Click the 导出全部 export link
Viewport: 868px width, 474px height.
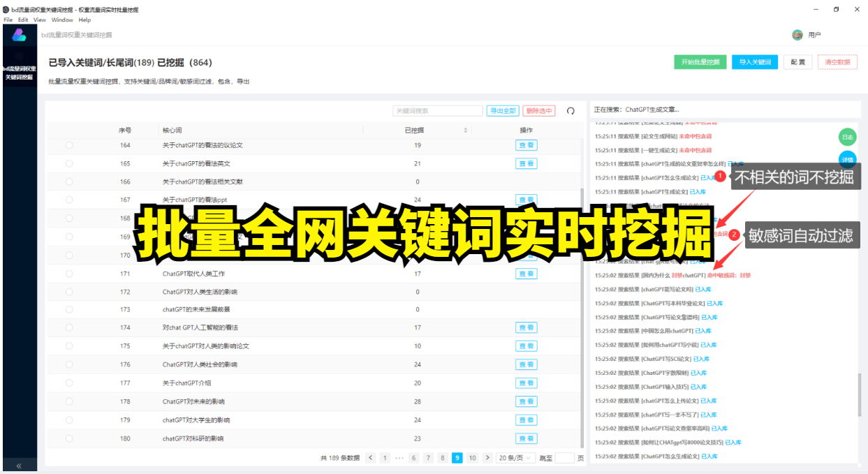pos(503,110)
